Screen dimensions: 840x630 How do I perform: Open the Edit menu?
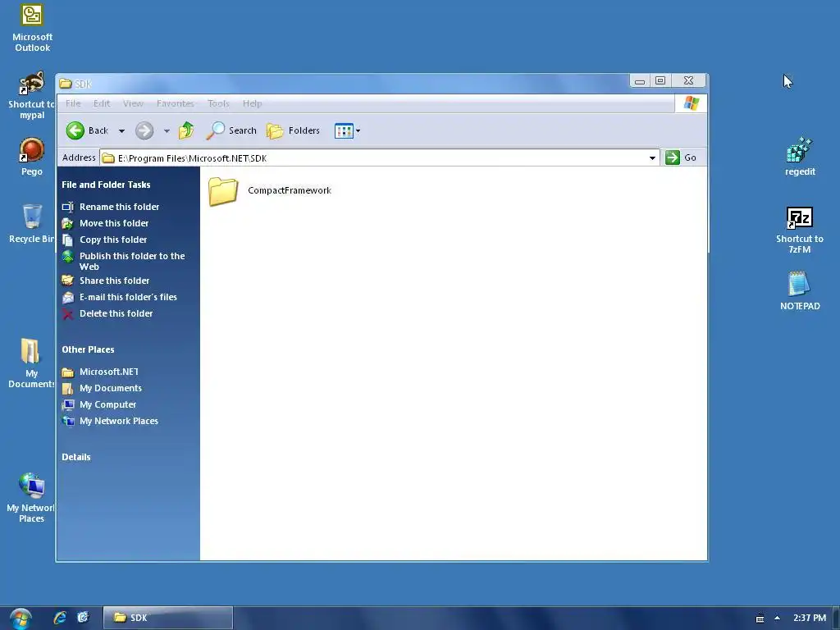click(x=101, y=103)
